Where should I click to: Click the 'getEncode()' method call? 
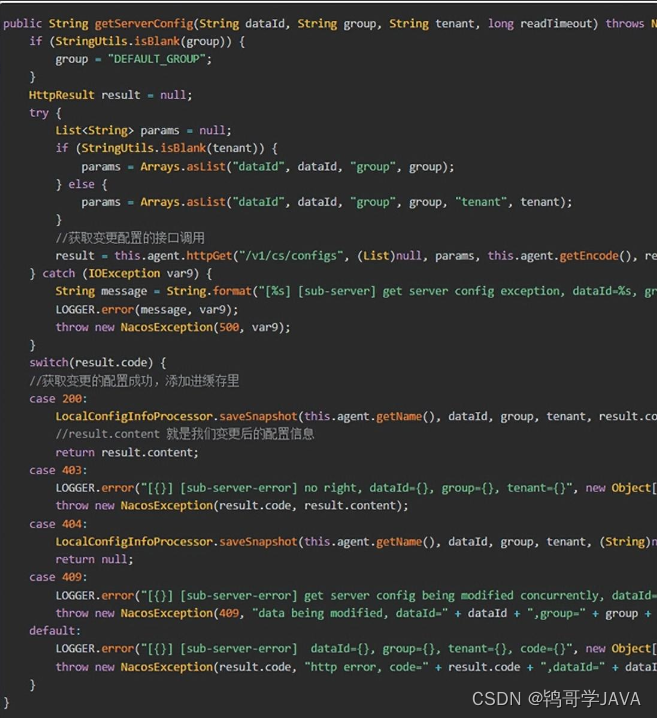595,256
